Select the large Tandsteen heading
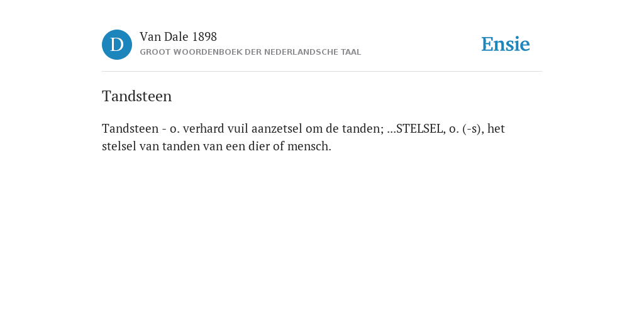644x322 pixels. coord(136,96)
